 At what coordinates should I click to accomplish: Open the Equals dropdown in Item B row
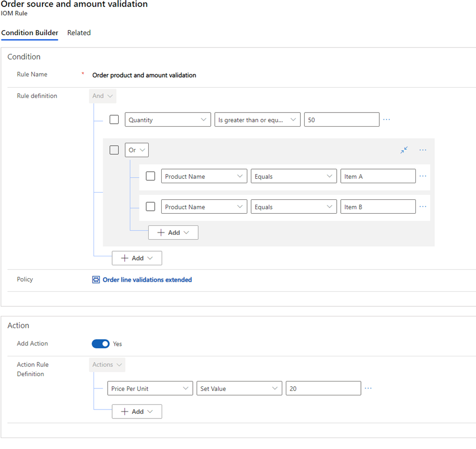293,206
